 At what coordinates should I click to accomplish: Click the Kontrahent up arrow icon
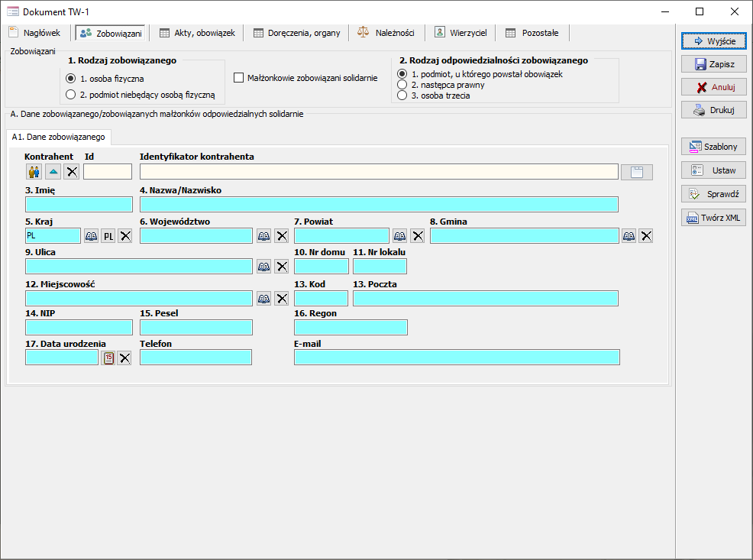click(53, 172)
